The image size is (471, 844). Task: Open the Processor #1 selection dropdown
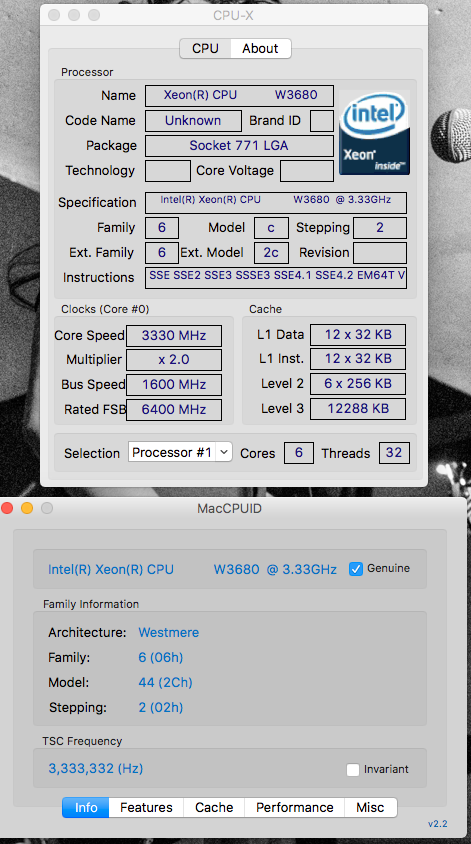180,452
